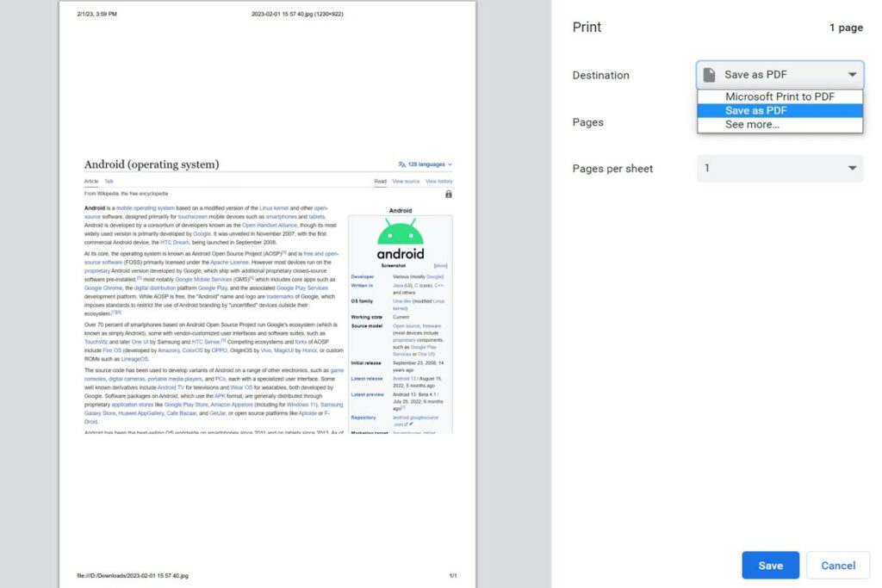
Task: Click the 'Destination' label
Action: click(600, 75)
